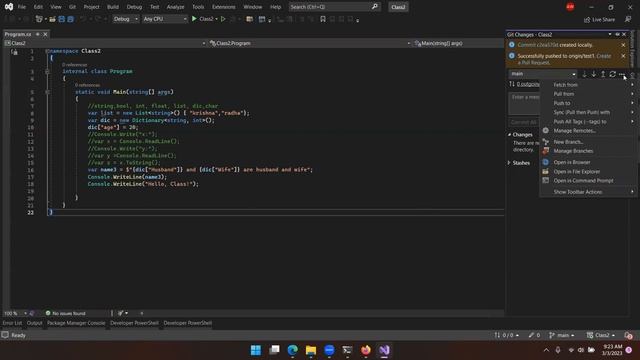Open the Class2.Program type navigation dropdown
This screenshot has width=640, height=360.
(309, 43)
